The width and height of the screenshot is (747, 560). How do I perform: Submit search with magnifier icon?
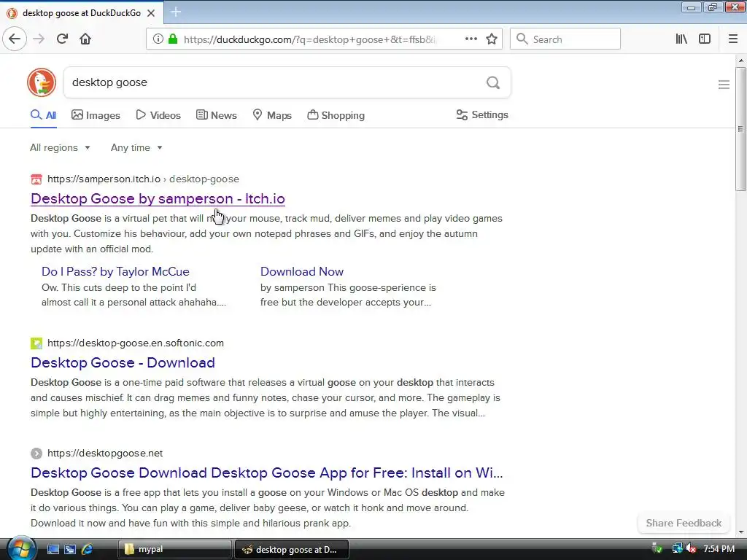[493, 83]
